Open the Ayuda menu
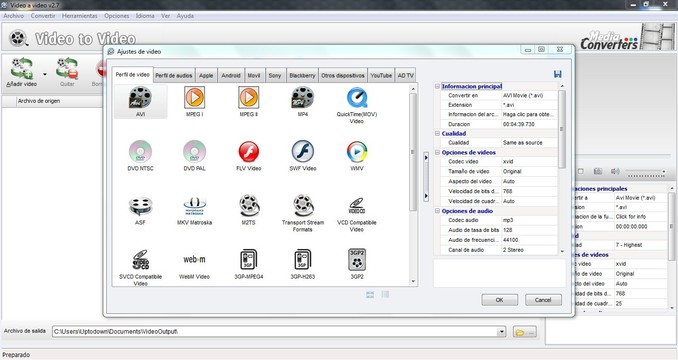 click(185, 16)
